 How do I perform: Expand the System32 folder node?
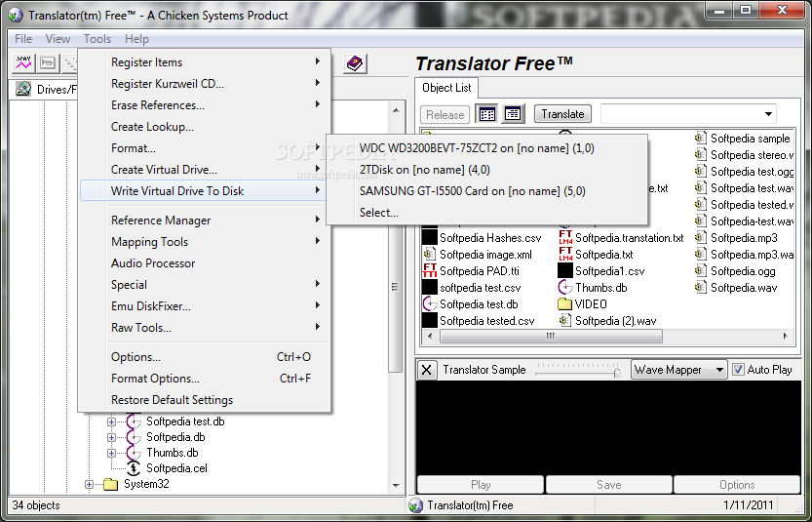[89, 485]
